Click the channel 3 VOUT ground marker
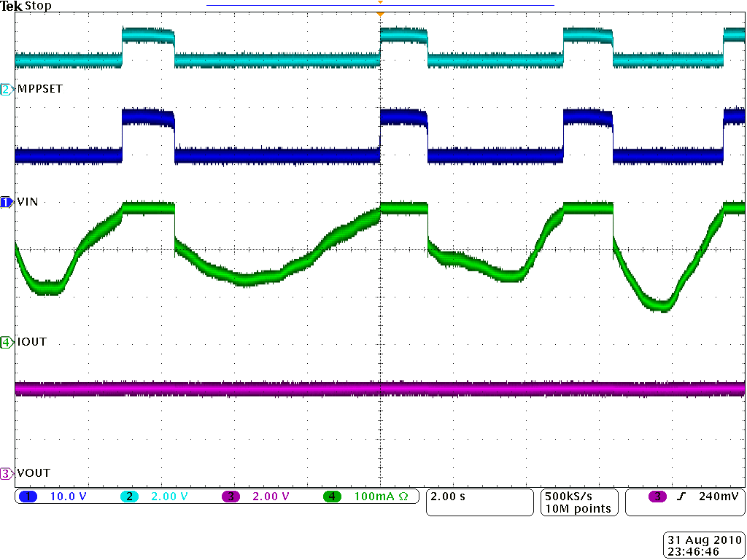The width and height of the screenshot is (747, 560). 7,474
